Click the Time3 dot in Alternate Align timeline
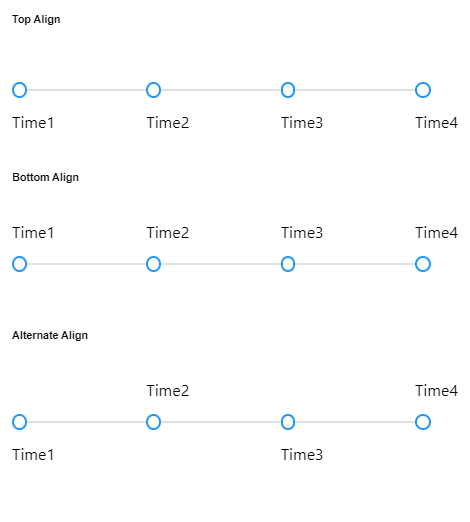Viewport: 470px width, 522px height. [288, 422]
